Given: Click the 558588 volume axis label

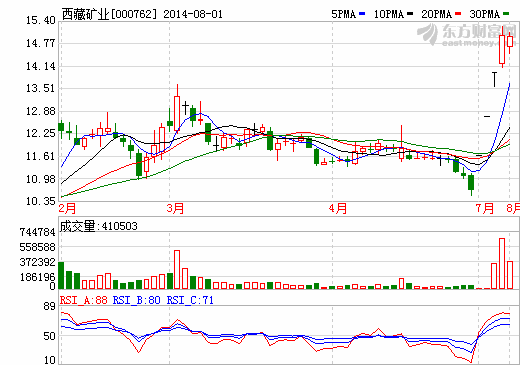Looking at the screenshot, I should pos(37,247).
